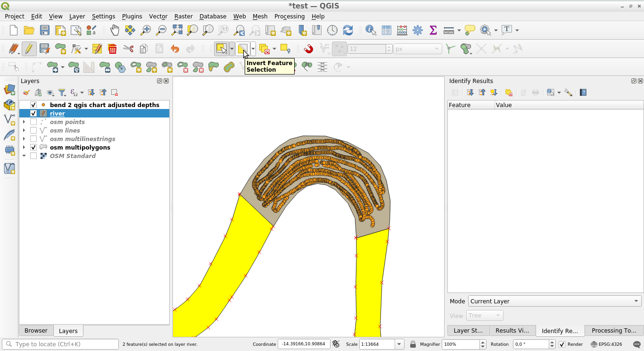Click the Coordinate input field
644x351 pixels.
click(304, 344)
